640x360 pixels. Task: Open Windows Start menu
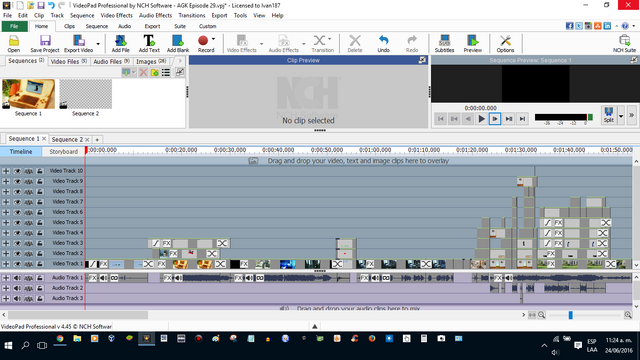(x=8, y=345)
